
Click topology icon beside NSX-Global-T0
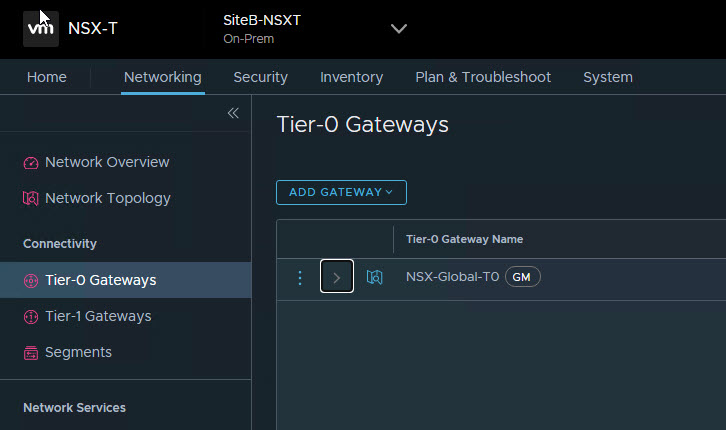pyautogui.click(x=375, y=278)
